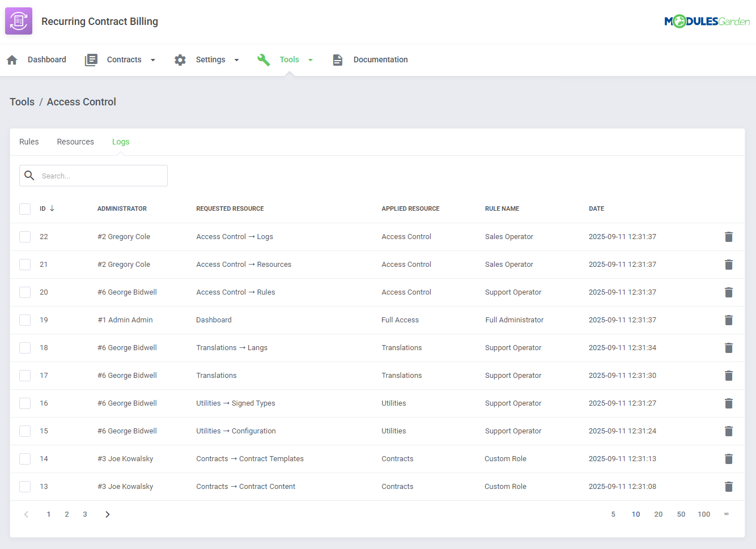Delete log entry 13
The height and width of the screenshot is (549, 756).
coord(729,487)
